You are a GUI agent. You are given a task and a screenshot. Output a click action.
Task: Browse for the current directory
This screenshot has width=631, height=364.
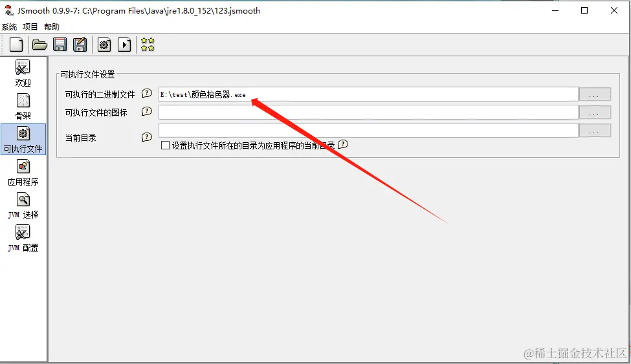[595, 131]
